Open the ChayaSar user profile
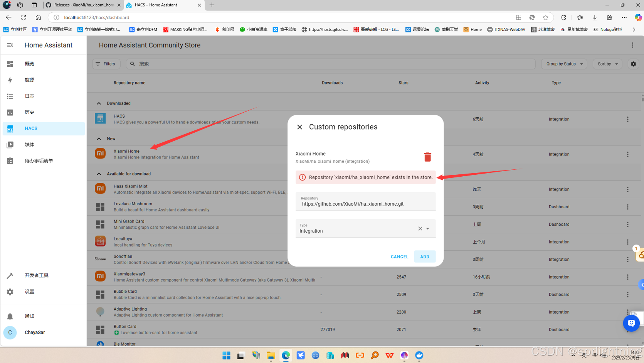644x363 pixels. tap(44, 333)
